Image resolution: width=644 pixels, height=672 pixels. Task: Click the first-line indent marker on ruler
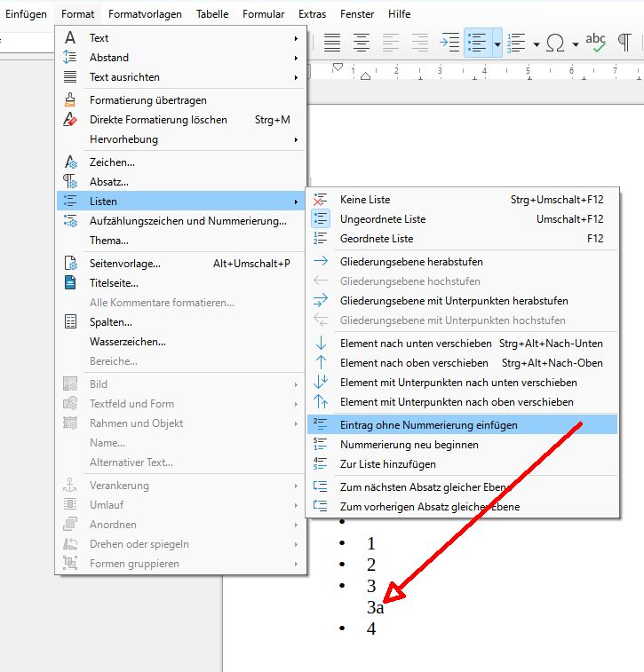tap(338, 67)
